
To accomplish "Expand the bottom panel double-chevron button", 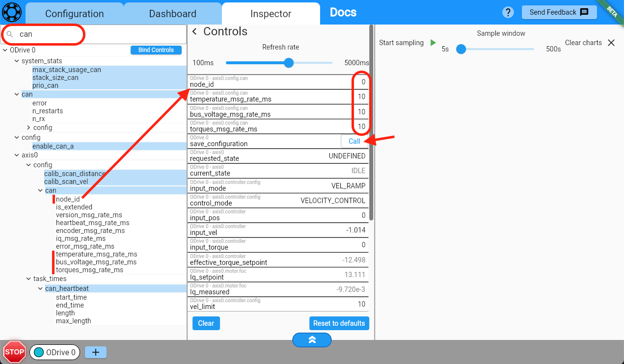I will click(312, 339).
